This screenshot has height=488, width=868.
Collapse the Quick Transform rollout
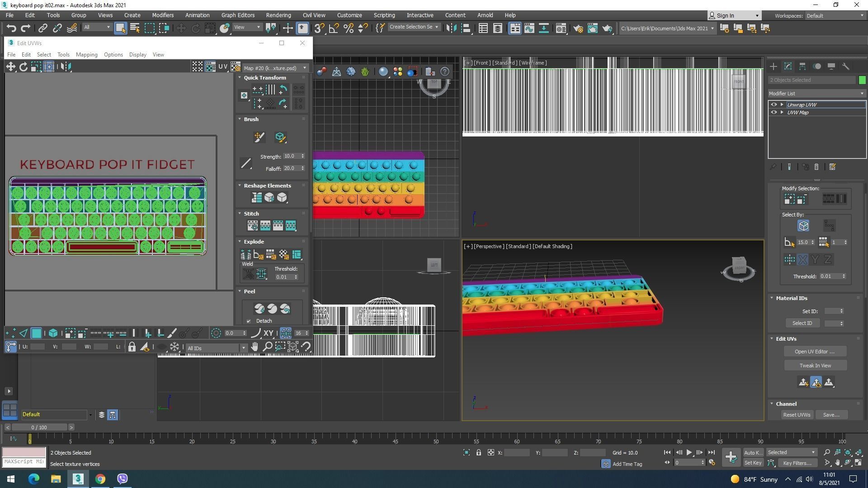tap(264, 78)
